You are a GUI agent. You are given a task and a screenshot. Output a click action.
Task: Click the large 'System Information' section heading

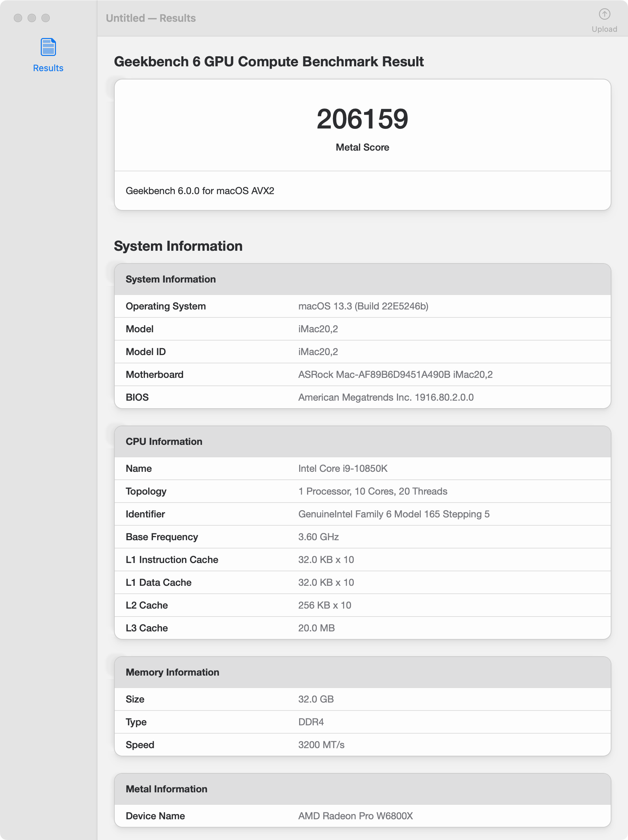point(178,246)
